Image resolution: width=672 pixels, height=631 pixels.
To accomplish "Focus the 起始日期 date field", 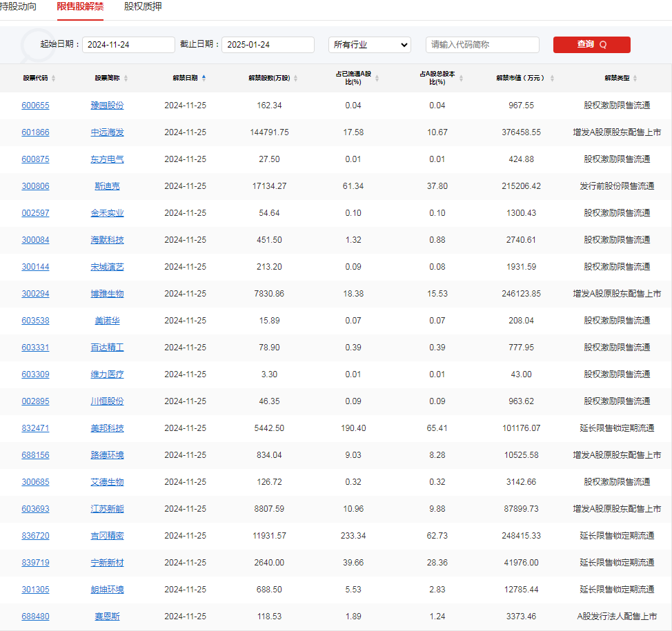I will 128,45.
